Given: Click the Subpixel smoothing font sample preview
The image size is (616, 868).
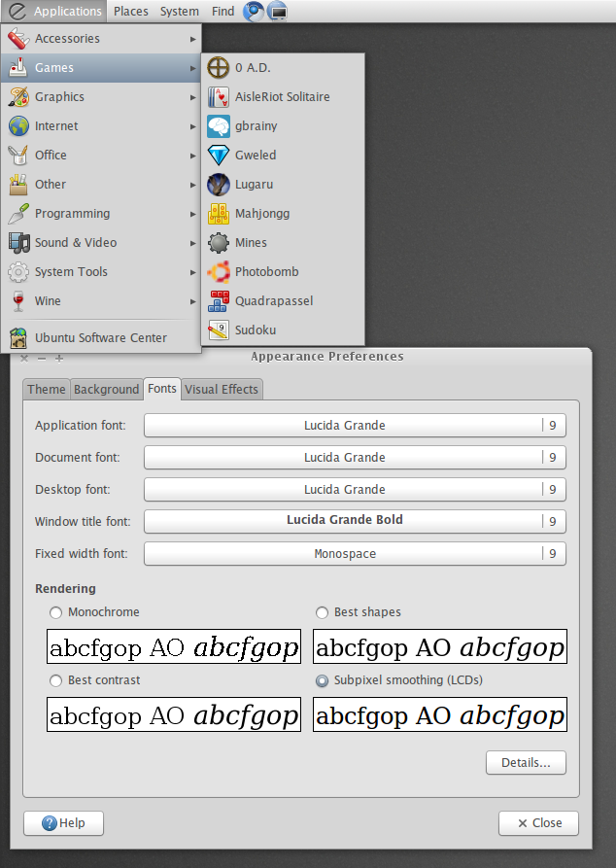Looking at the screenshot, I should click(440, 714).
